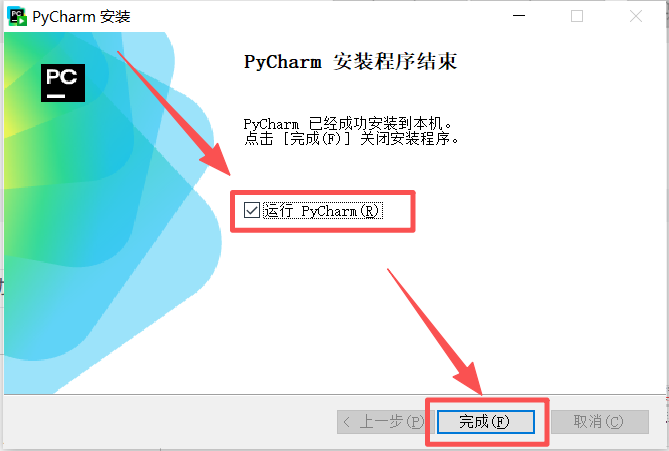669x451 pixels.
Task: Click the PyCharm icon in the title bar
Action: tap(17, 16)
